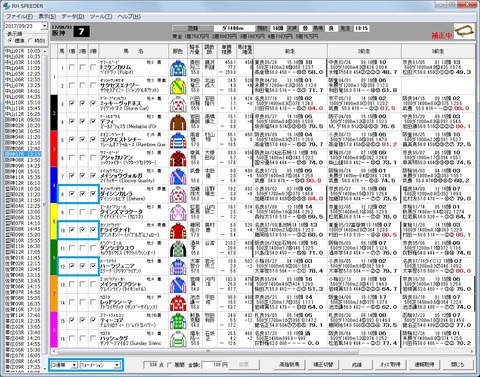480x377 pixels.
Task: Click red silks icon of horse 14
Action: (x=178, y=303)
